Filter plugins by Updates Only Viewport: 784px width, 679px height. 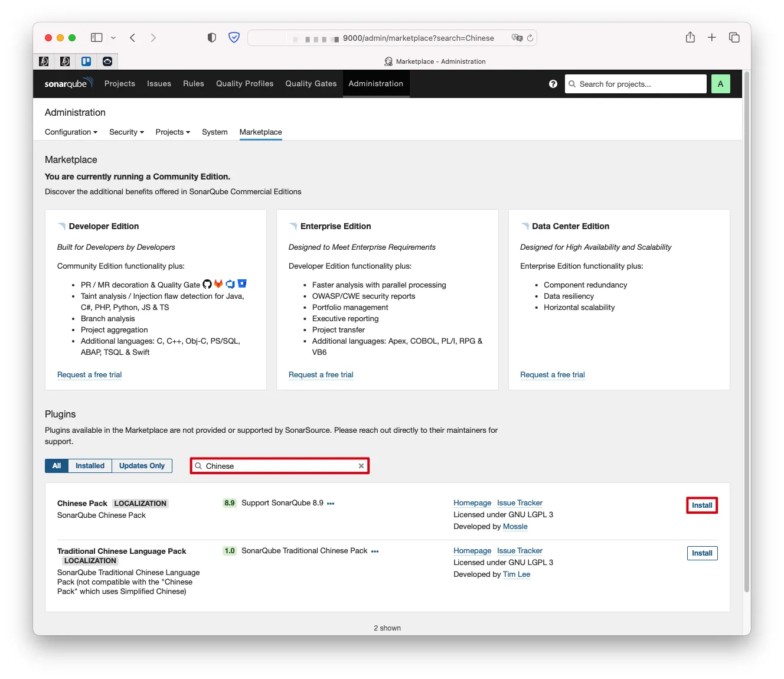tap(142, 466)
